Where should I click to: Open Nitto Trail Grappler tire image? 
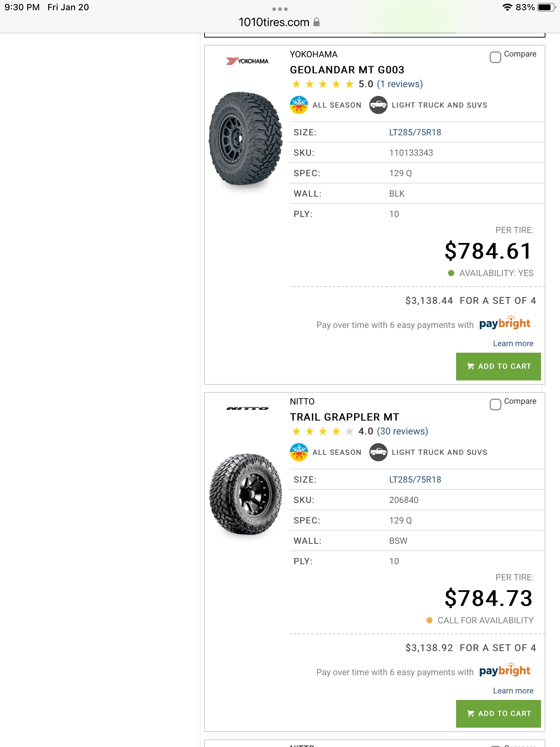tap(245, 494)
